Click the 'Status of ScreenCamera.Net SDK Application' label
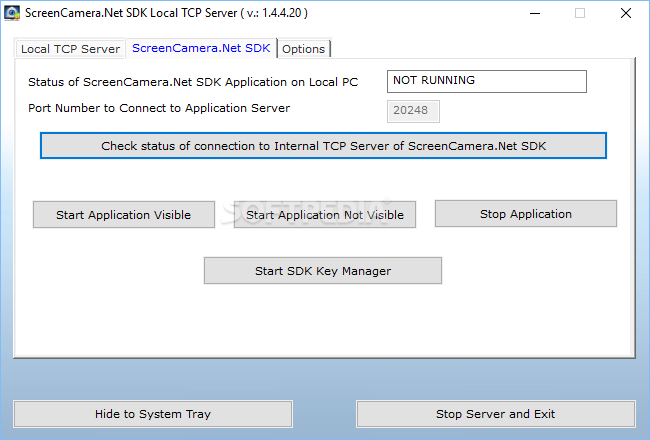Image resolution: width=650 pixels, height=440 pixels. (x=193, y=82)
